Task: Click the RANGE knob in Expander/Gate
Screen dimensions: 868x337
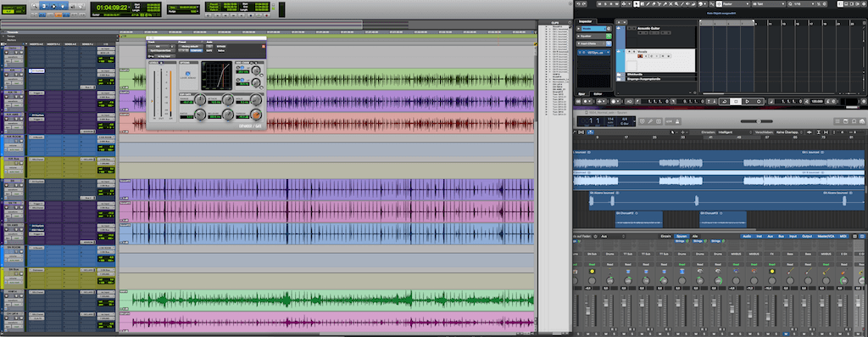Action: (x=200, y=100)
